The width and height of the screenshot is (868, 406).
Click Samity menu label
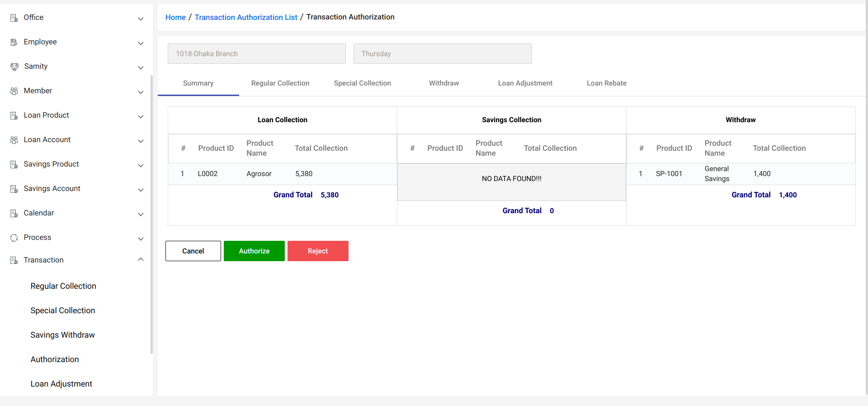[x=36, y=66]
